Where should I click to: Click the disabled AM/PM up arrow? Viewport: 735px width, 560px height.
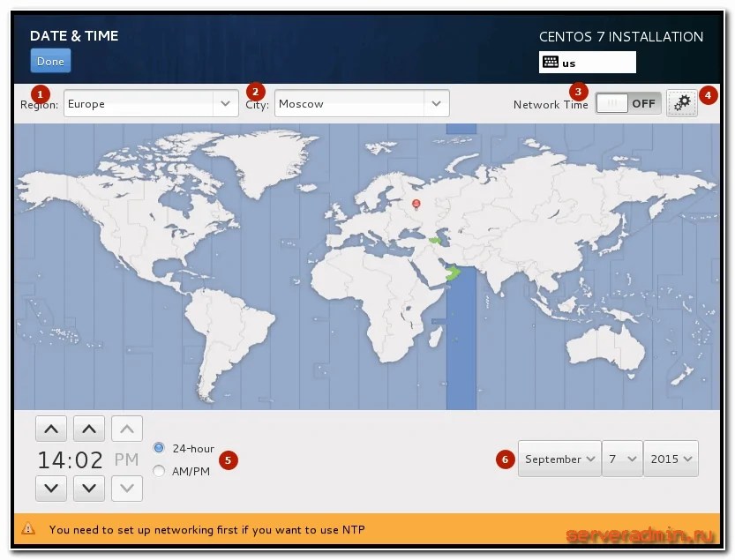click(x=127, y=429)
